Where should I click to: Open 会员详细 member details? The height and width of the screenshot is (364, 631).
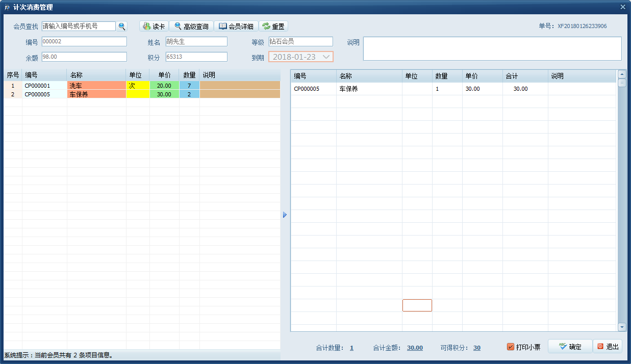pos(236,27)
